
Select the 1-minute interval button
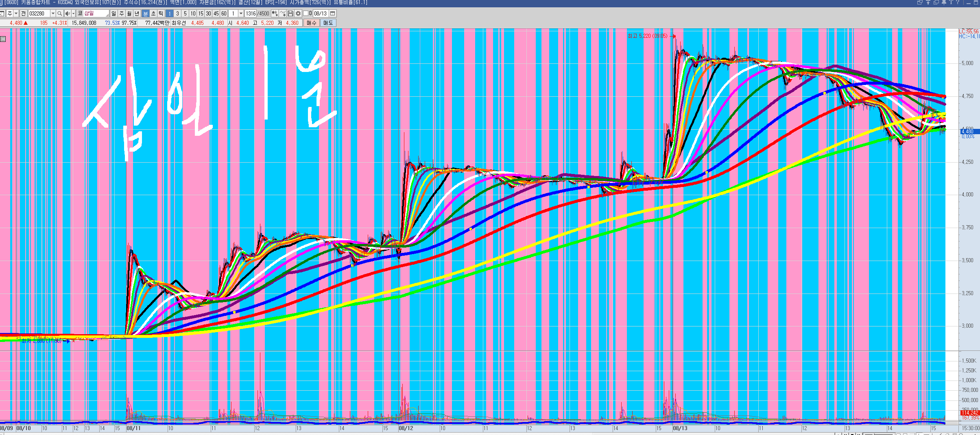[170, 13]
